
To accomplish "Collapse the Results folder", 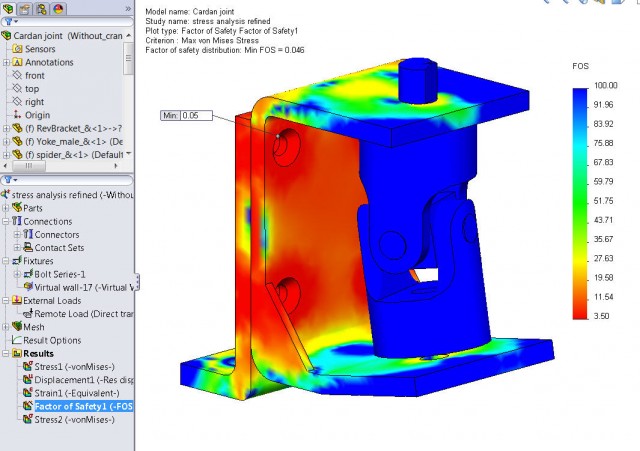I will pyautogui.click(x=6, y=353).
